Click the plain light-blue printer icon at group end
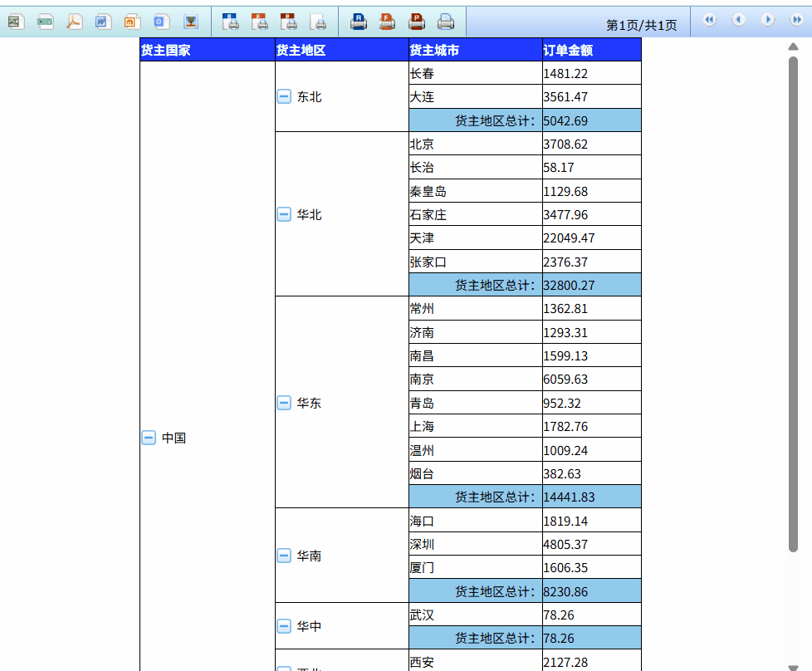 pos(446,22)
